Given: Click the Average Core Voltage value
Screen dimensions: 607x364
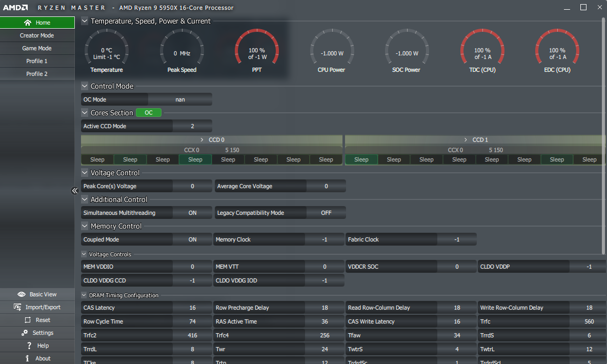Looking at the screenshot, I should coord(326,186).
